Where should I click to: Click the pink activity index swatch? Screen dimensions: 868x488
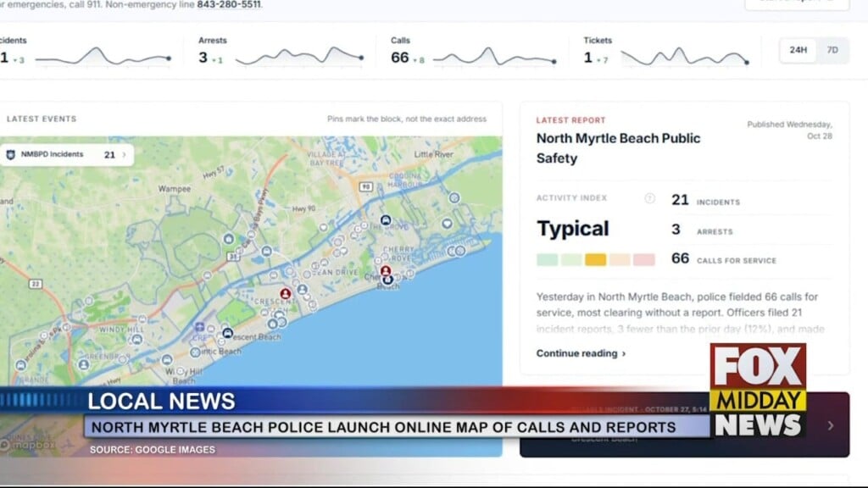pyautogui.click(x=644, y=259)
